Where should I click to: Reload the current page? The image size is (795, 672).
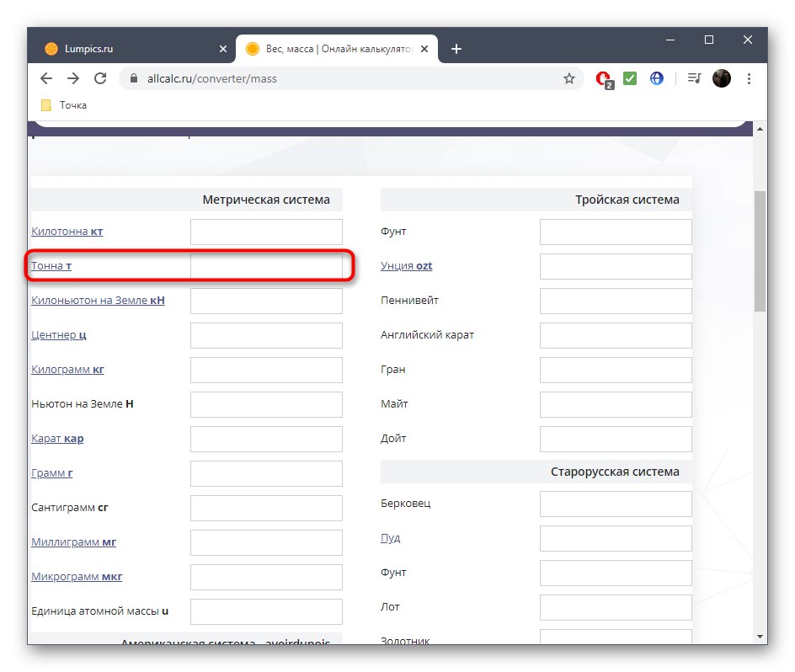[100, 78]
